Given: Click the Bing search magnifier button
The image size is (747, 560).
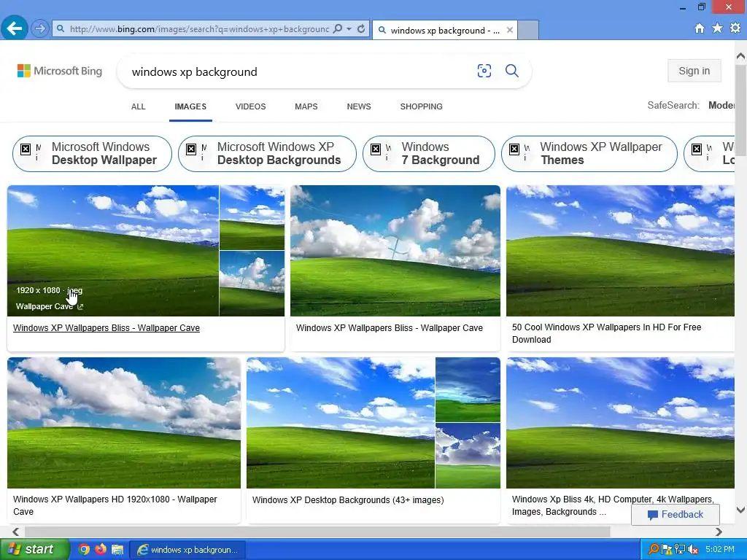Looking at the screenshot, I should click(x=511, y=71).
